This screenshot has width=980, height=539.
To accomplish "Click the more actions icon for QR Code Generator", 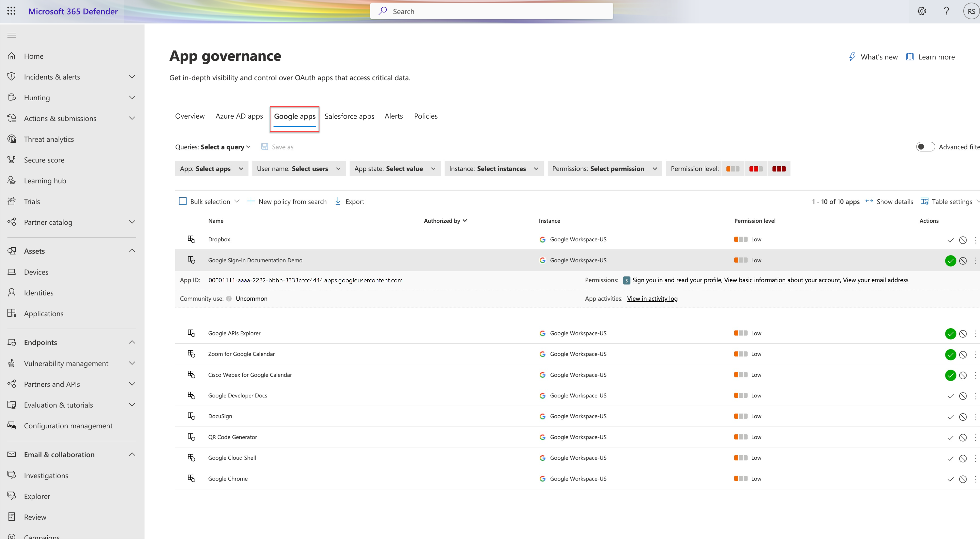I will [x=974, y=437].
